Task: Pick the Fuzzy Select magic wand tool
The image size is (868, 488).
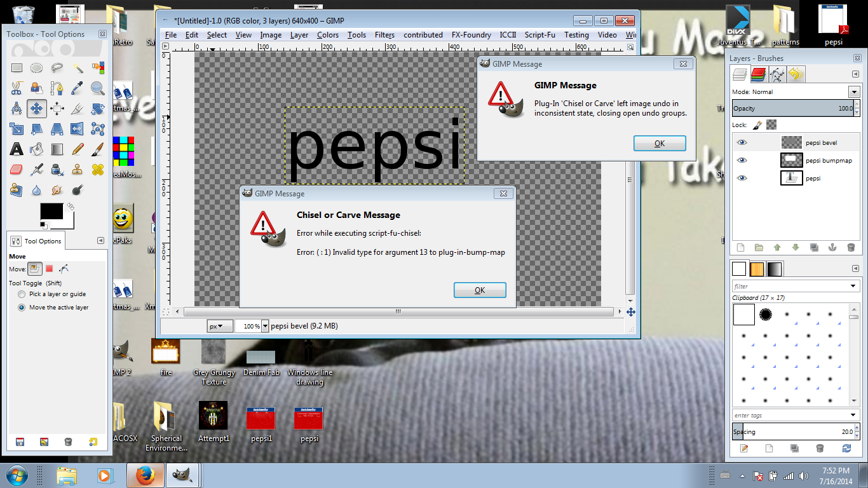Action: (x=78, y=68)
